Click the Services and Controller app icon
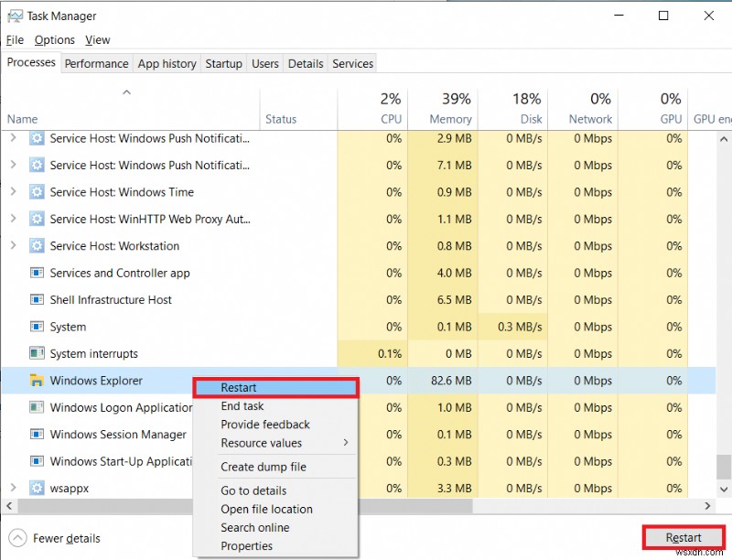The width and height of the screenshot is (732, 560). (37, 273)
